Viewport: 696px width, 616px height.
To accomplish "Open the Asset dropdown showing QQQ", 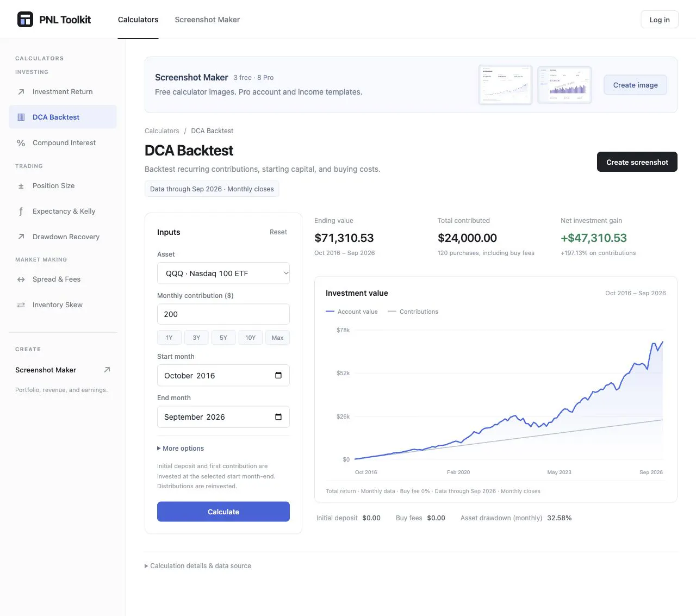I will 223,273.
